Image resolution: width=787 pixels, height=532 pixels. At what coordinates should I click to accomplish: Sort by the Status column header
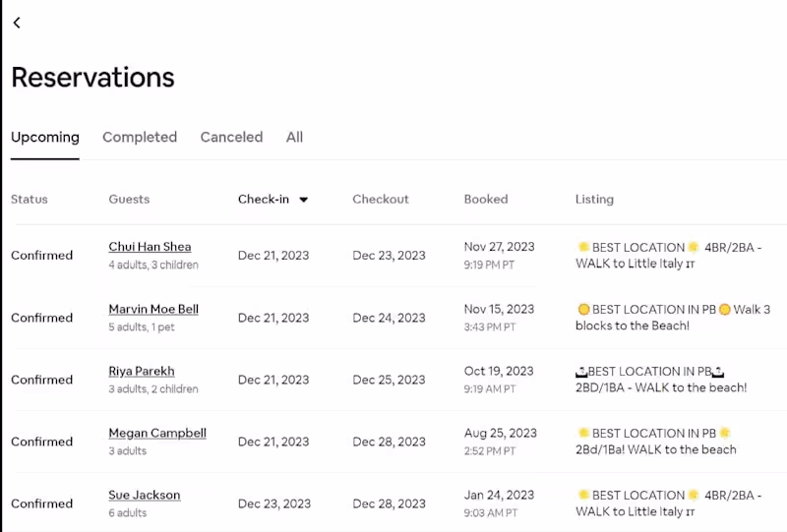click(x=30, y=200)
